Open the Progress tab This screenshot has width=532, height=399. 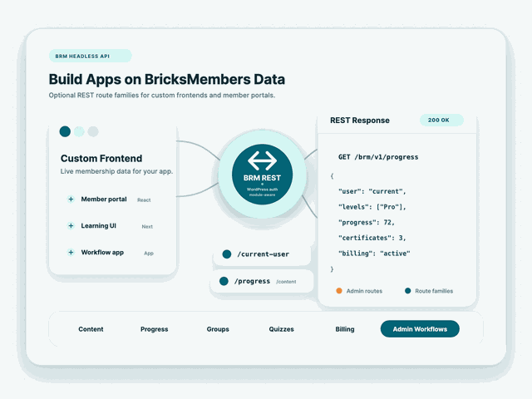(x=155, y=329)
